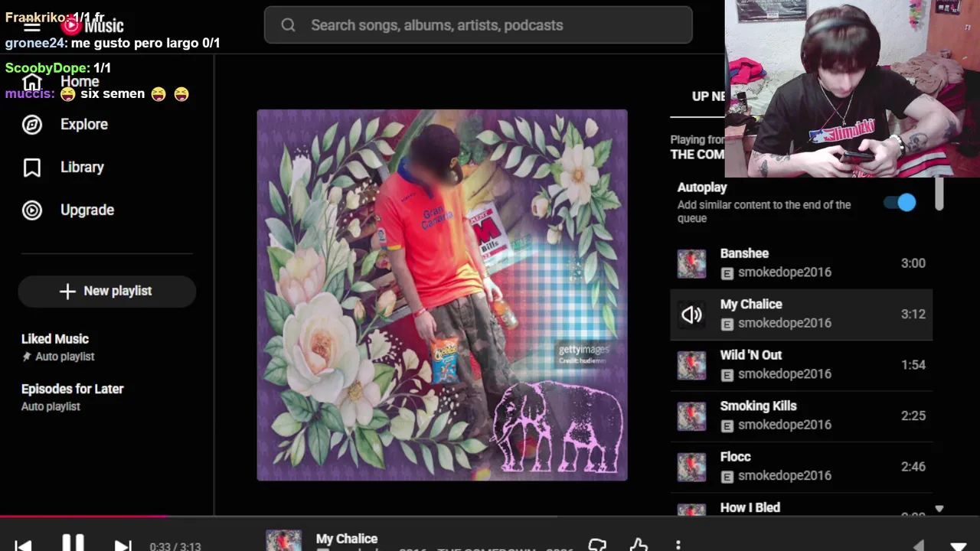Play Flocc from the queue
980x551 pixels.
801,467
